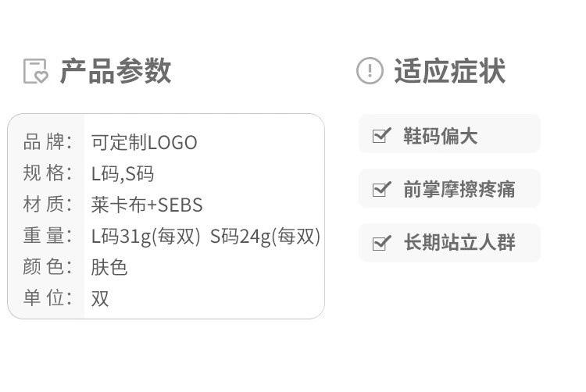This screenshot has width=586, height=392.
Task: Select the 长期站立人群 symptom label
Action: pos(459,243)
